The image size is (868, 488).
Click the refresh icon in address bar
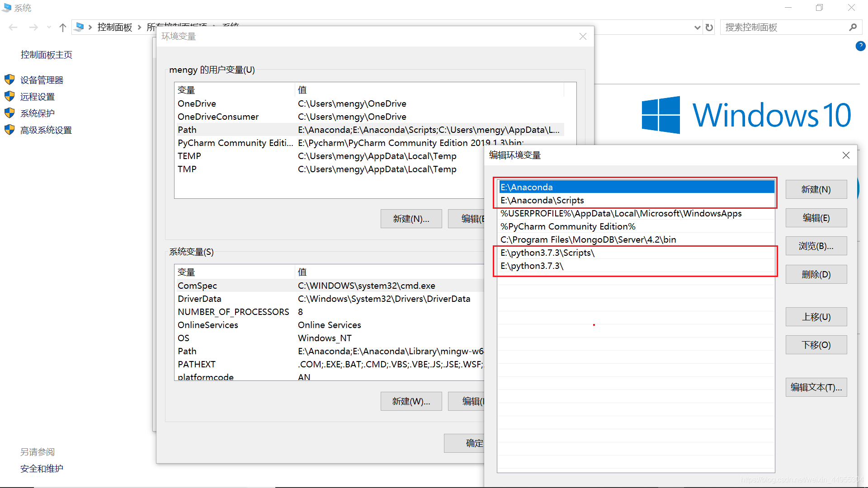709,28
